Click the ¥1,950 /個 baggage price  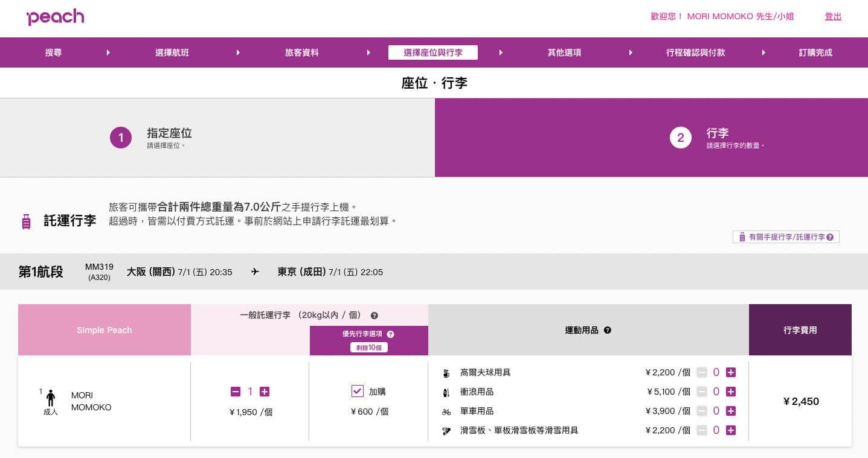pyautogui.click(x=251, y=412)
